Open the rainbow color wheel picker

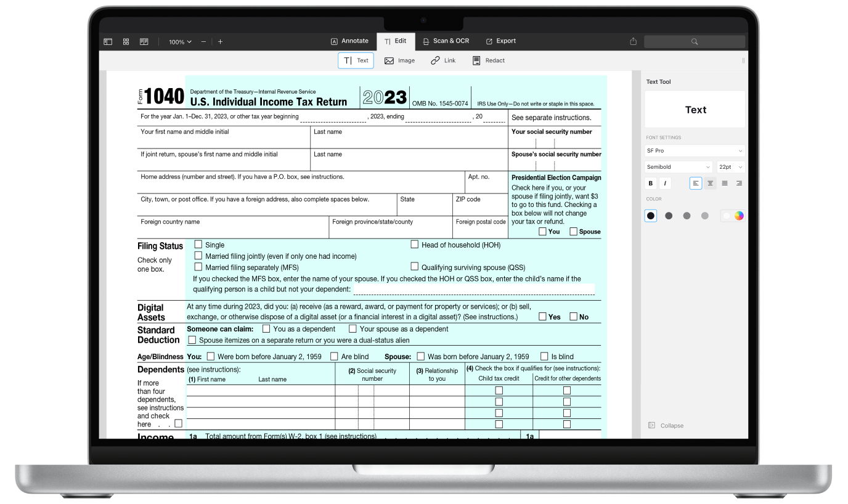pos(739,216)
